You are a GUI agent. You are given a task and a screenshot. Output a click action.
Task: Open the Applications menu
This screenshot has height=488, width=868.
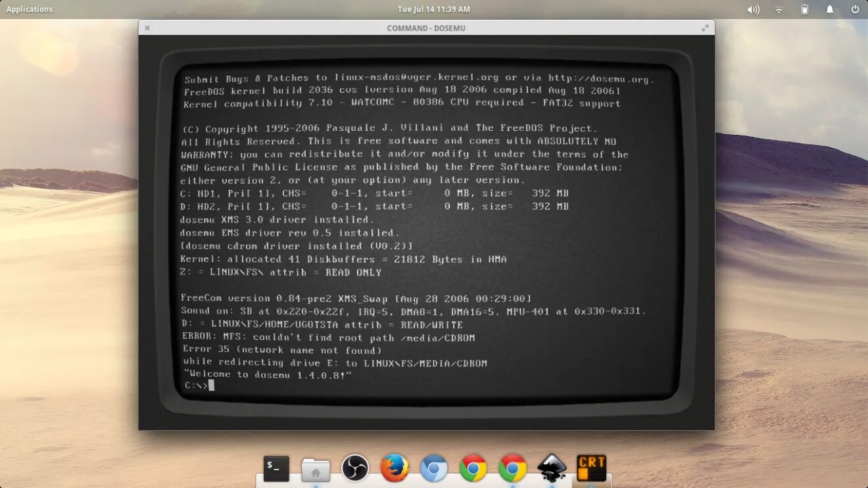(30, 9)
